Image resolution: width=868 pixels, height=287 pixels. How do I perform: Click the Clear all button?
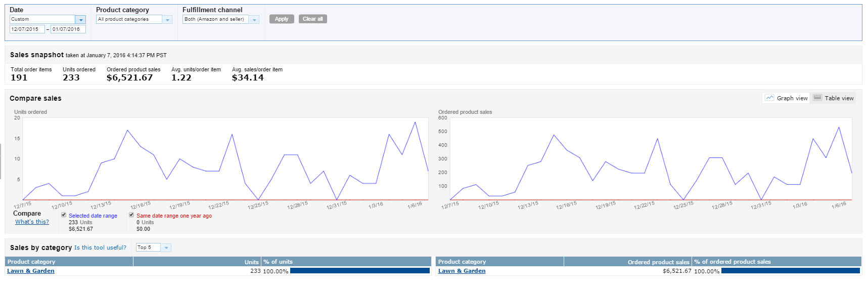(312, 19)
